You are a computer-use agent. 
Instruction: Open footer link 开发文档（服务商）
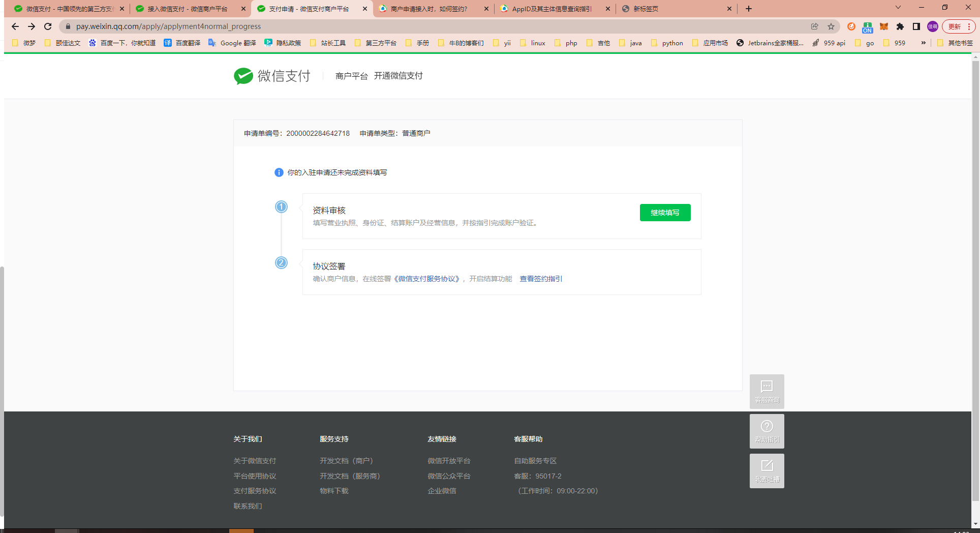352,476
